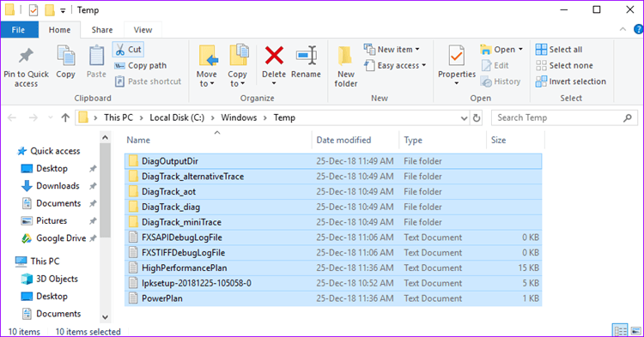Collapse the ribbon with the chevron

pos(623,29)
